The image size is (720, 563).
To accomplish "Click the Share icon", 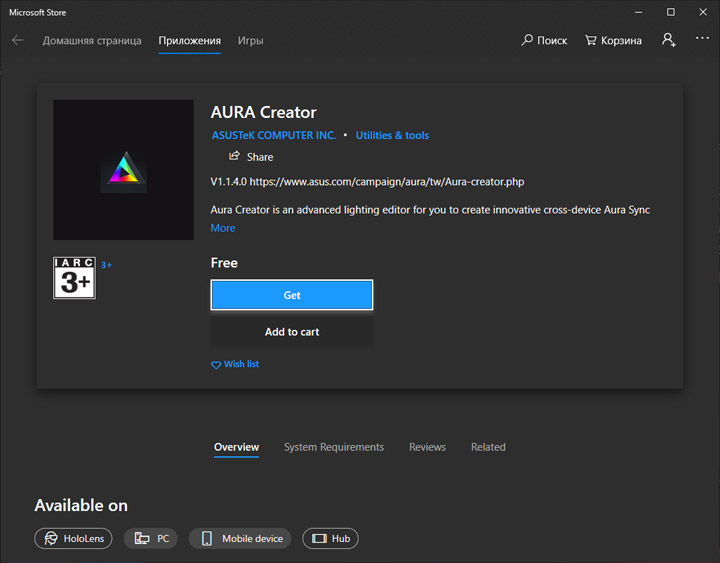I will pos(234,156).
